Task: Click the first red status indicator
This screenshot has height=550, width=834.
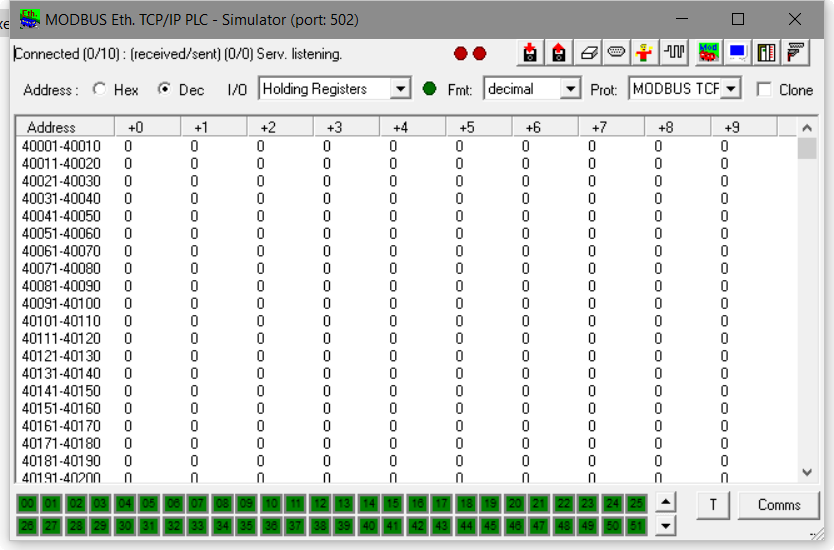Action: [x=461, y=54]
